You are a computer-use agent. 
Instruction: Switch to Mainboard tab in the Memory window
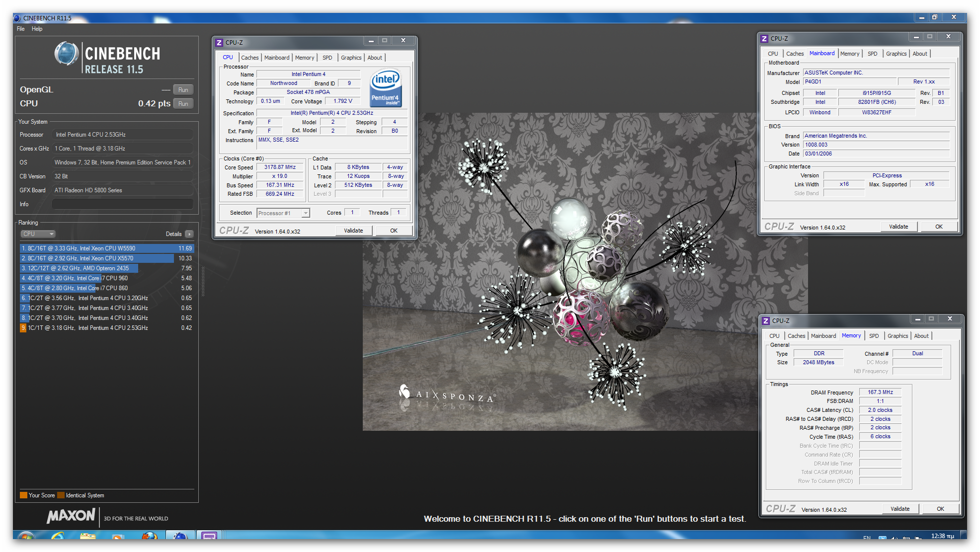click(823, 336)
